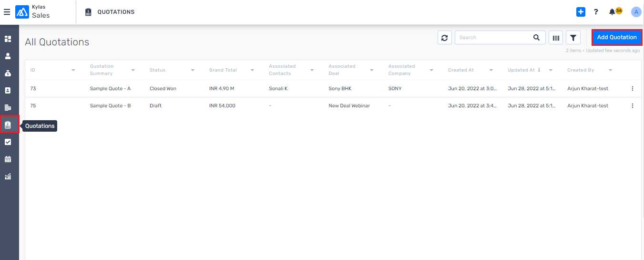Open the help question mark icon
The width and height of the screenshot is (644, 260).
(596, 12)
